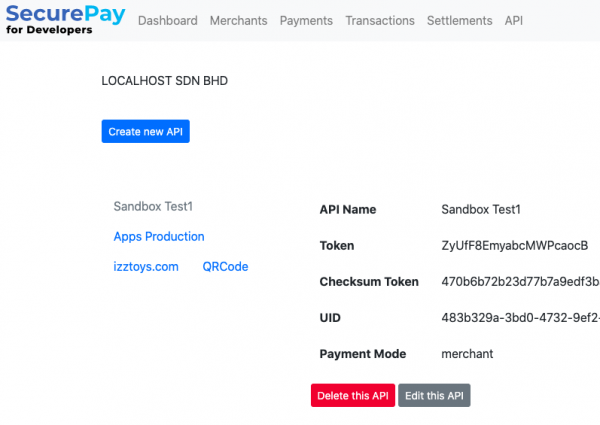
Task: Open the izztoys.com API tab
Action: [x=146, y=266]
